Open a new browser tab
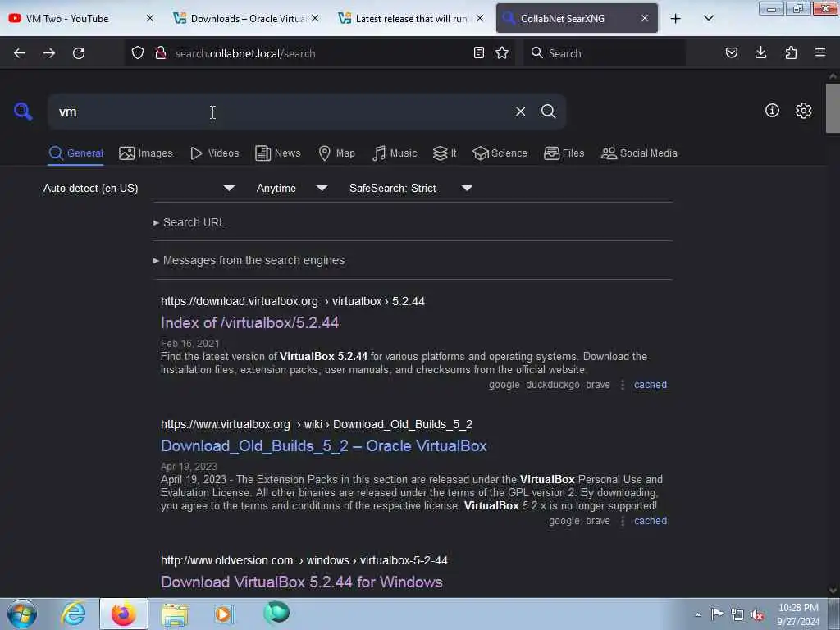 pyautogui.click(x=676, y=19)
